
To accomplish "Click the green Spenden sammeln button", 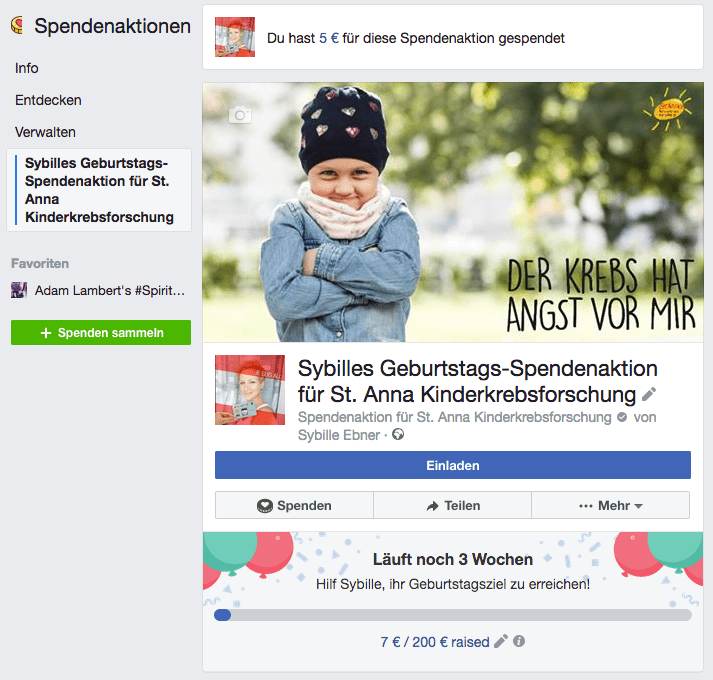I will (x=101, y=332).
